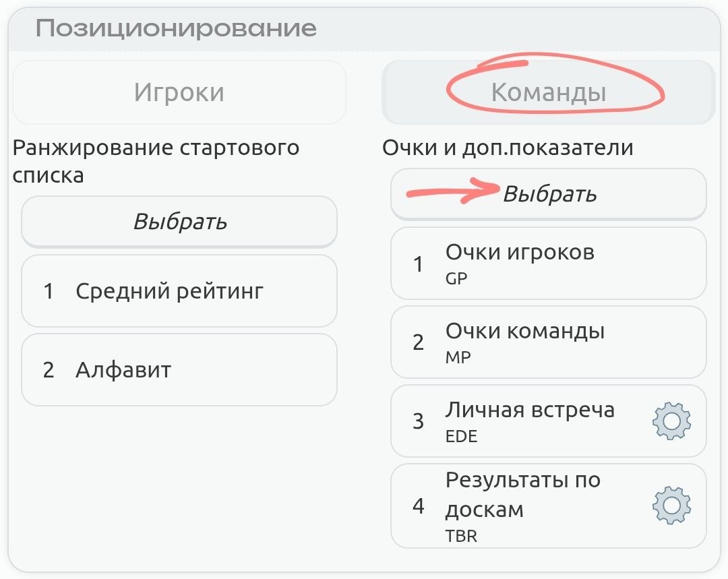Select the Очки команды tiebreak item
Screen dimensions: 728x579
tap(524, 332)
